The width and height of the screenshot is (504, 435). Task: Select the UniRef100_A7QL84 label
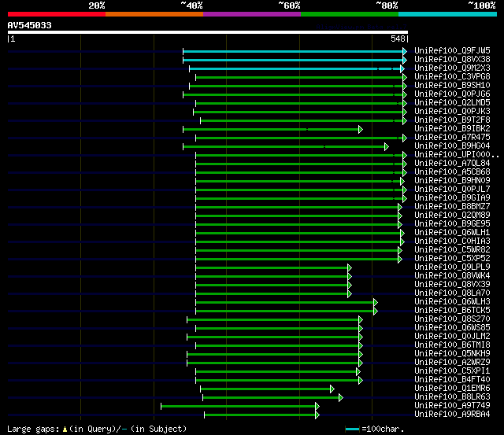click(452, 163)
